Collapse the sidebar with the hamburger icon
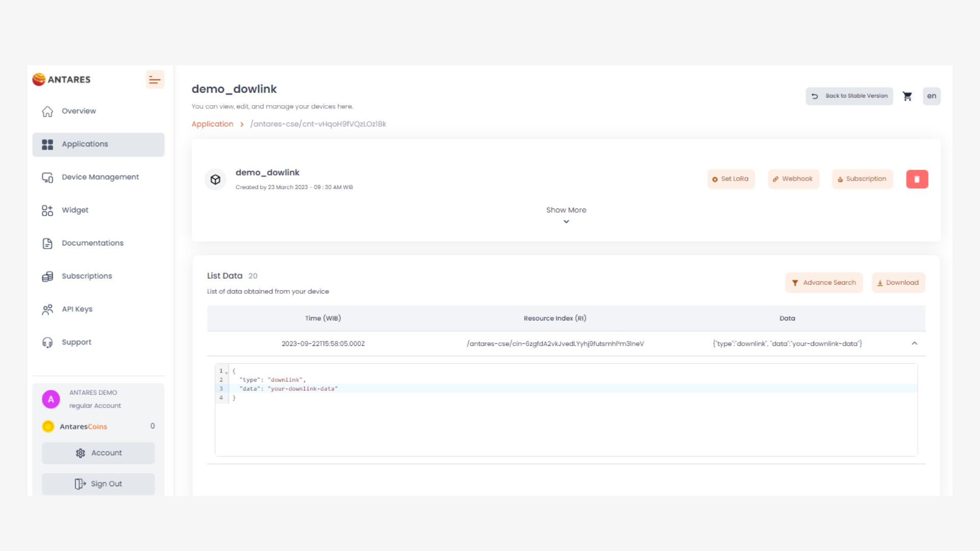Viewport: 980px width, 551px height. click(x=155, y=80)
